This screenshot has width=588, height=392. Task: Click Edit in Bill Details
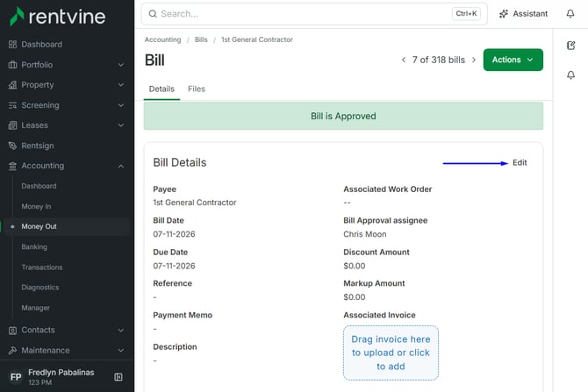pos(520,162)
